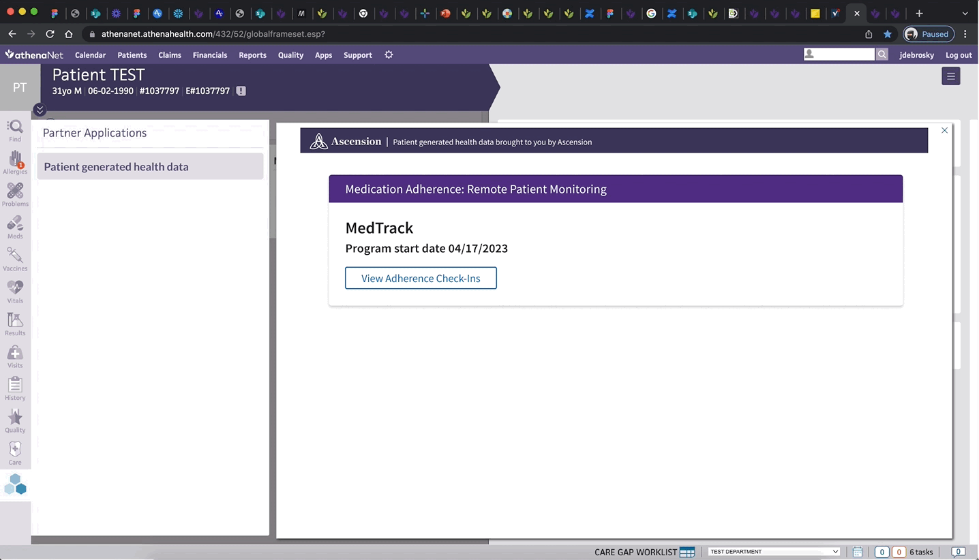Open the Vaccines syringe icon in sidebar
The width and height of the screenshot is (979, 560).
pos(15,259)
